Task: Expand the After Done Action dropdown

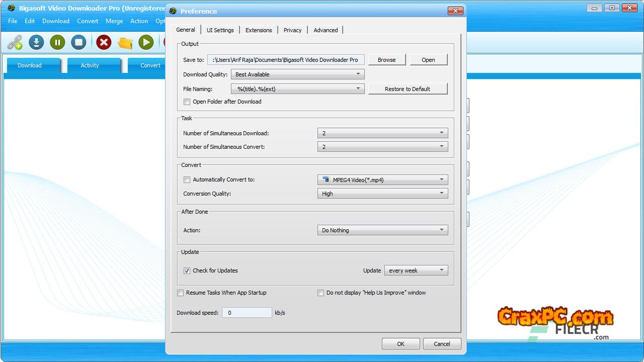Action: [382, 230]
